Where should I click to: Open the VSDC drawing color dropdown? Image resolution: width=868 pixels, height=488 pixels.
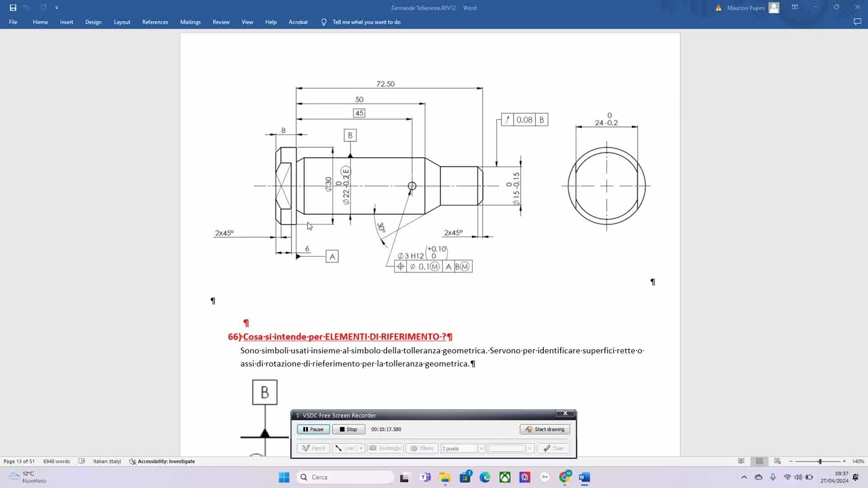pos(530,448)
